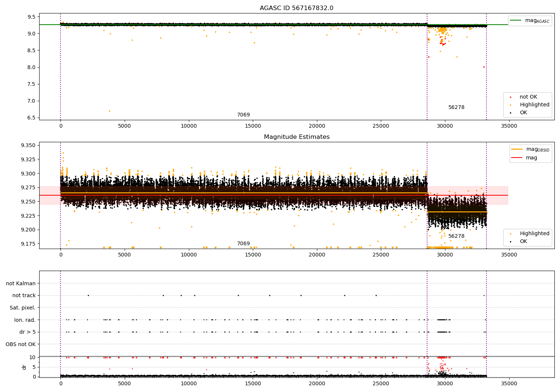Click '10' tick on the dr axis
This screenshot has width=560, height=392.
(32, 357)
